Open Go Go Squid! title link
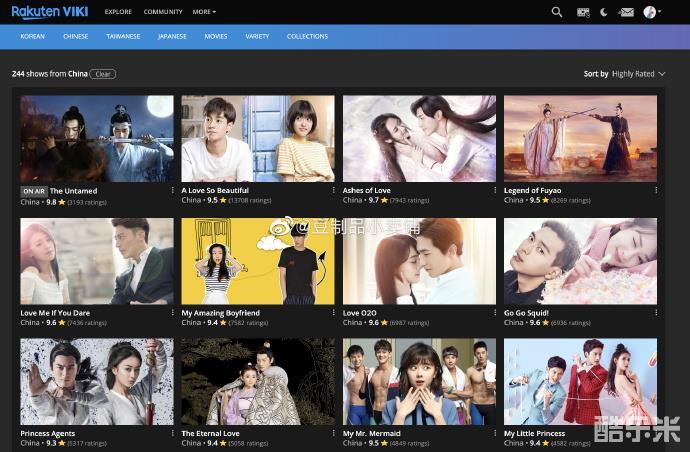Image resolution: width=690 pixels, height=452 pixels. click(x=526, y=313)
